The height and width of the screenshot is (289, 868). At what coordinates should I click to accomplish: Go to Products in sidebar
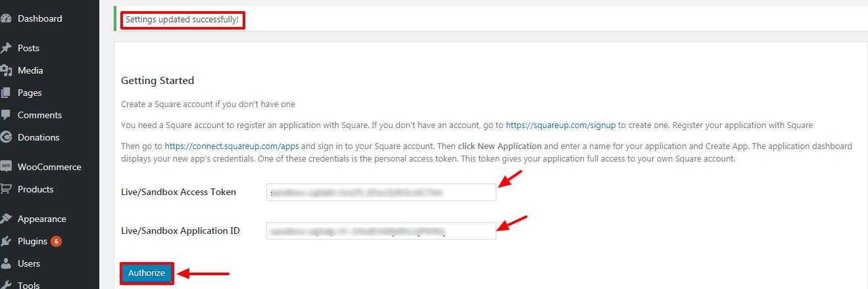pyautogui.click(x=36, y=189)
